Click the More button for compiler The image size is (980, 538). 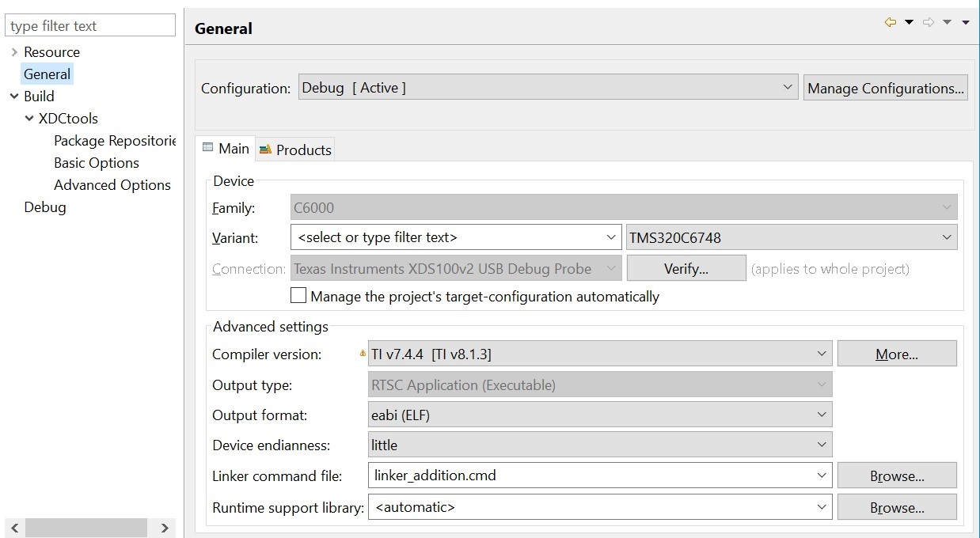click(897, 354)
